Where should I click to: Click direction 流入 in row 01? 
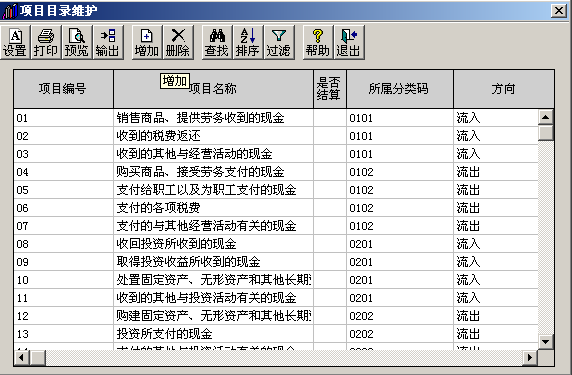tap(496, 118)
